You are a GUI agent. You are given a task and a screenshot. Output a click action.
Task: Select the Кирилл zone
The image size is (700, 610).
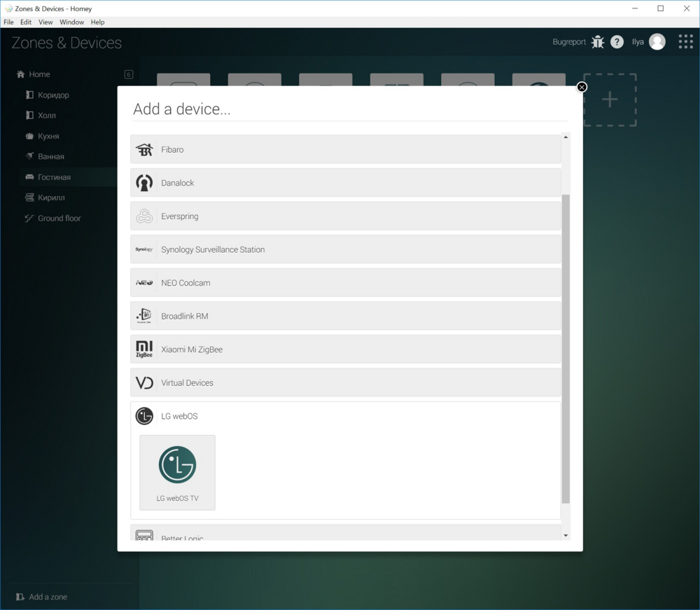pos(51,197)
